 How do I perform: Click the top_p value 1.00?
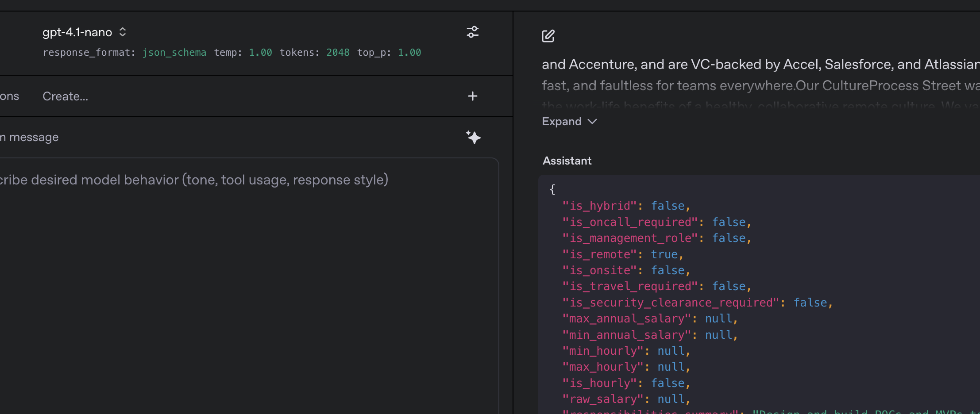pyautogui.click(x=409, y=53)
